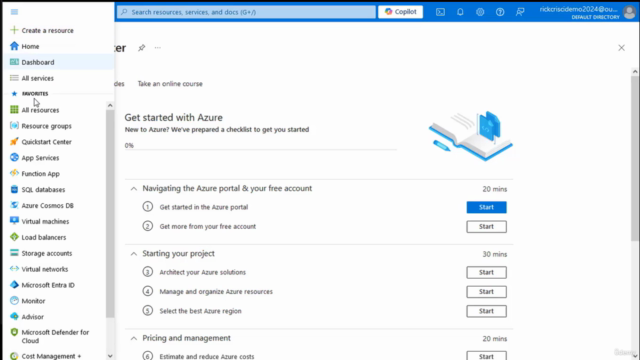
Task: Start Get more from your free account
Action: 487,227
